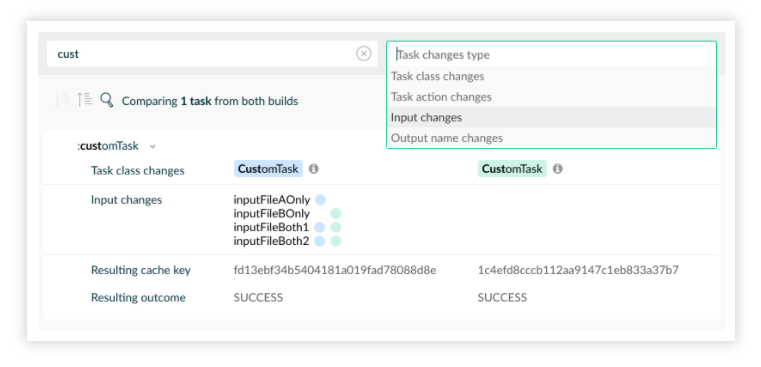The height and width of the screenshot is (367, 761).
Task: Click the 'Resulting outcome' label
Action: [138, 298]
